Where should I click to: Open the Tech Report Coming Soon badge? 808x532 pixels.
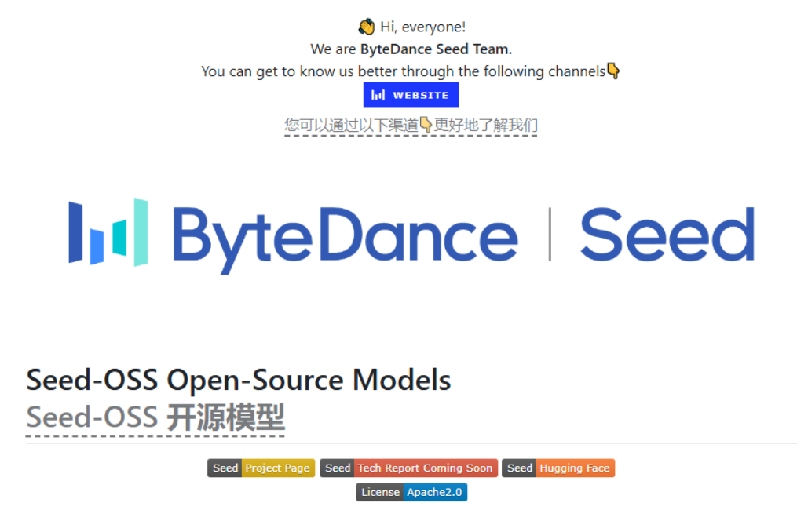pyautogui.click(x=408, y=468)
